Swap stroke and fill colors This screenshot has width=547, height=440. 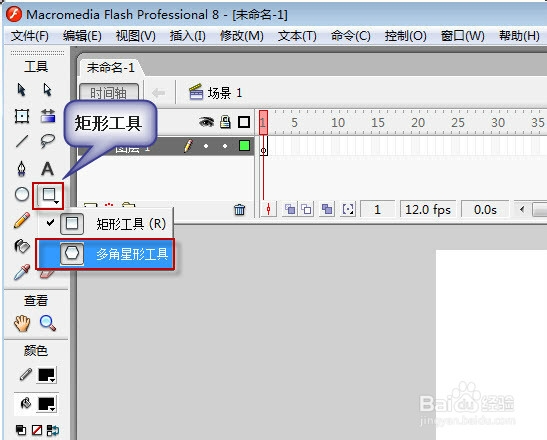click(53, 430)
